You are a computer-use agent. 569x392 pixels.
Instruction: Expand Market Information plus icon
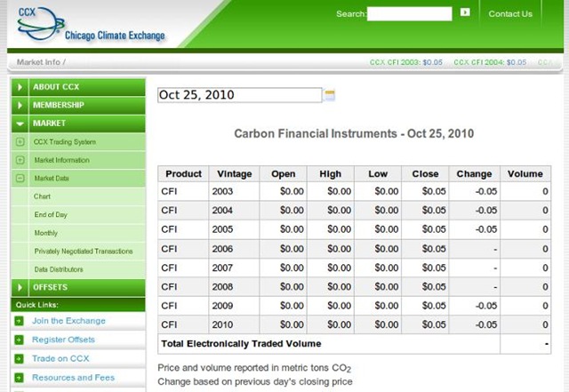pos(20,160)
